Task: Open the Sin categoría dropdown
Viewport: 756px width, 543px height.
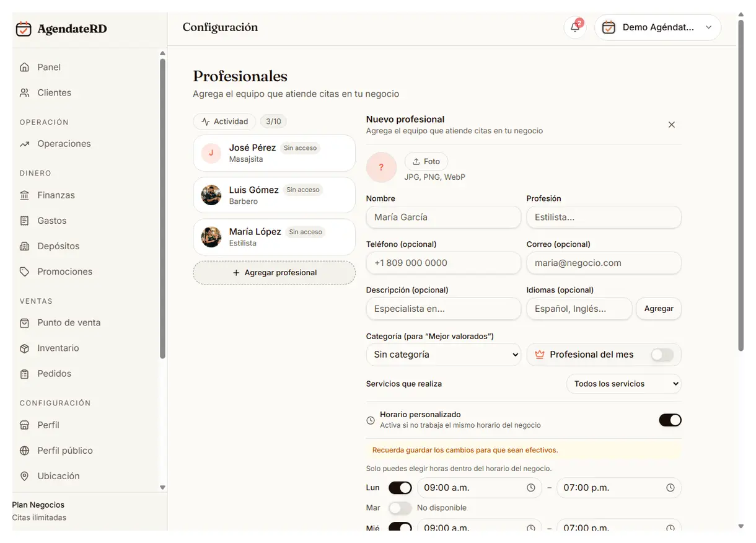Action: click(x=444, y=355)
